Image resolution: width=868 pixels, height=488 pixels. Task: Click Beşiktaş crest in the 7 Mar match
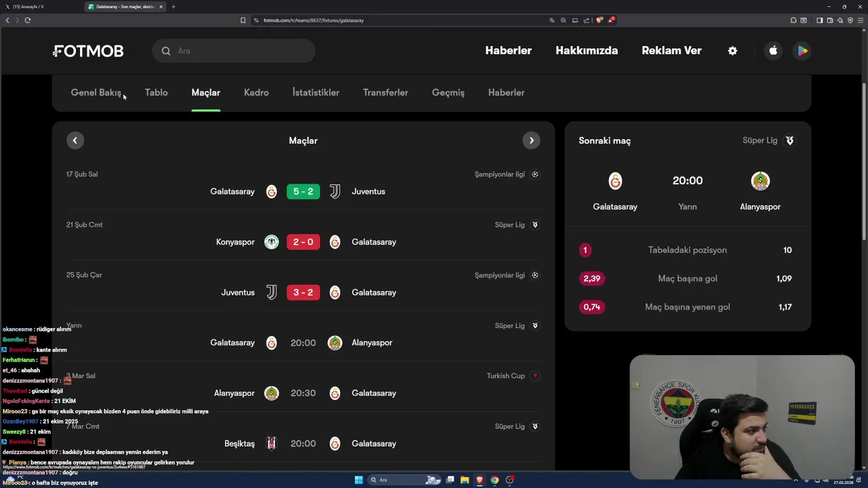coord(271,443)
